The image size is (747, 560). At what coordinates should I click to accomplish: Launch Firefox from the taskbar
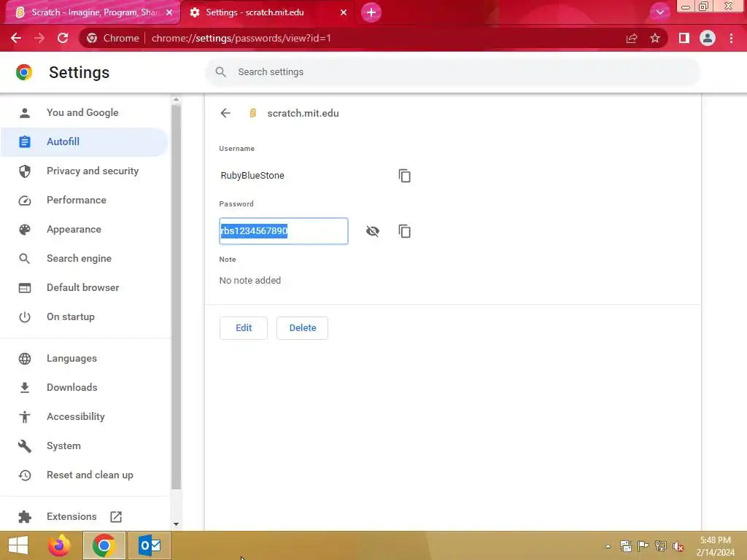60,545
